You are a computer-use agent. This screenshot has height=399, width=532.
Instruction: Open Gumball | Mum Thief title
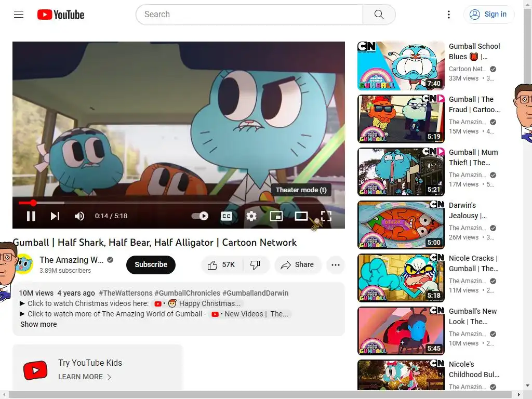(474, 157)
